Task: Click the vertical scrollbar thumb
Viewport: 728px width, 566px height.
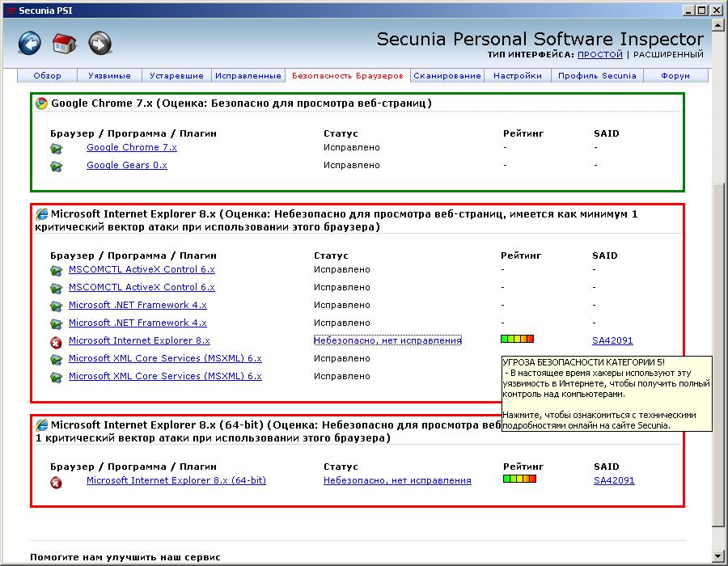Action: 717,355
